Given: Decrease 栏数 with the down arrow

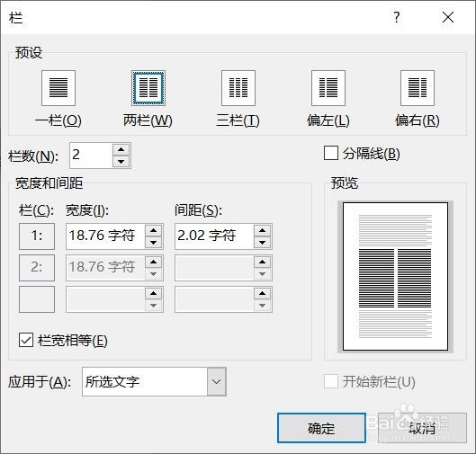Looking at the screenshot, I should [x=121, y=161].
